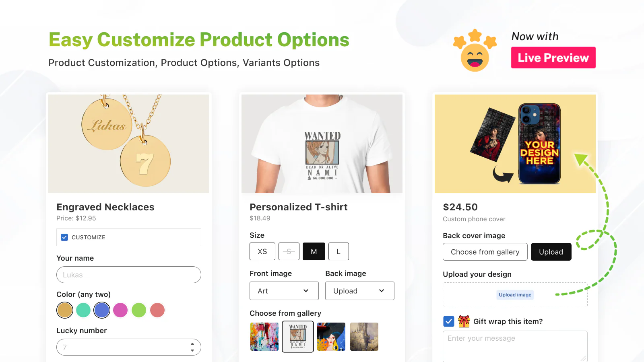Pick the woman portrait gallery thumbnail
The height and width of the screenshot is (362, 644).
tap(331, 337)
